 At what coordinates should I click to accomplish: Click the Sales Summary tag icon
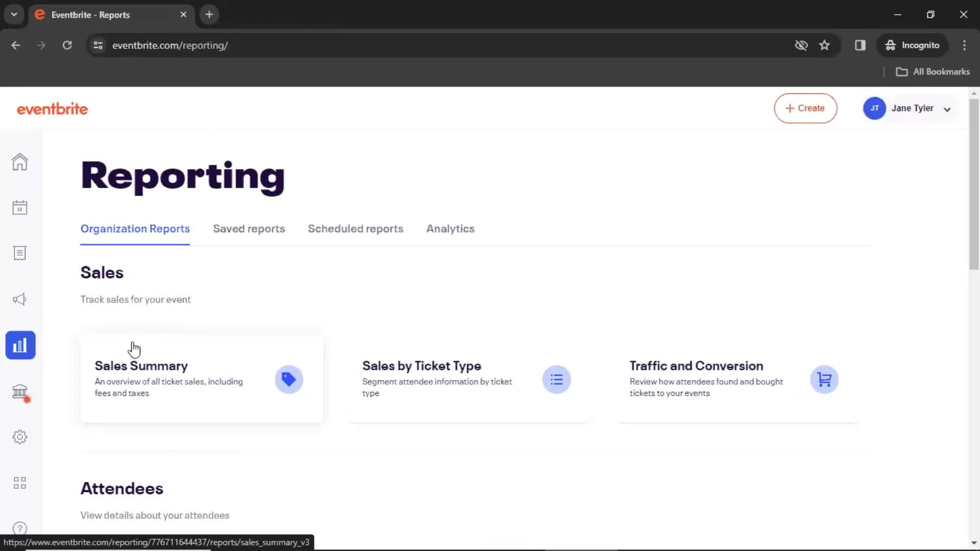(x=289, y=380)
